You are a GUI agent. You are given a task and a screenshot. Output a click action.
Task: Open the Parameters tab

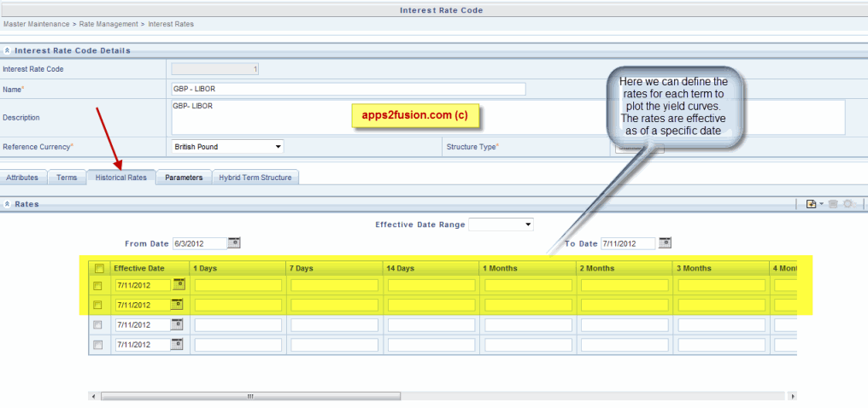(184, 178)
